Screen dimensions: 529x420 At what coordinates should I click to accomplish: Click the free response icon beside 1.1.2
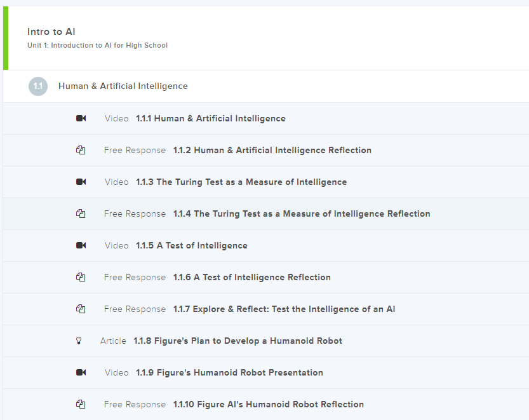point(81,150)
